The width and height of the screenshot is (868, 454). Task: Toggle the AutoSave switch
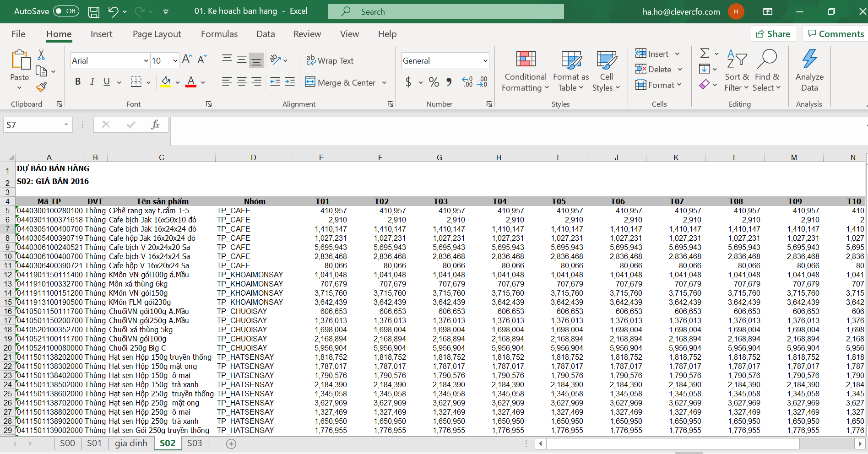click(x=66, y=11)
